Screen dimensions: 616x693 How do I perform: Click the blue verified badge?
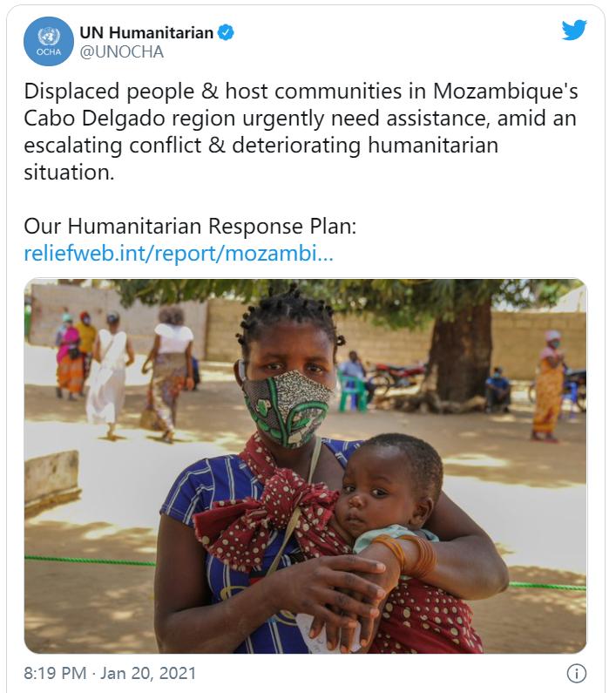coord(226,33)
